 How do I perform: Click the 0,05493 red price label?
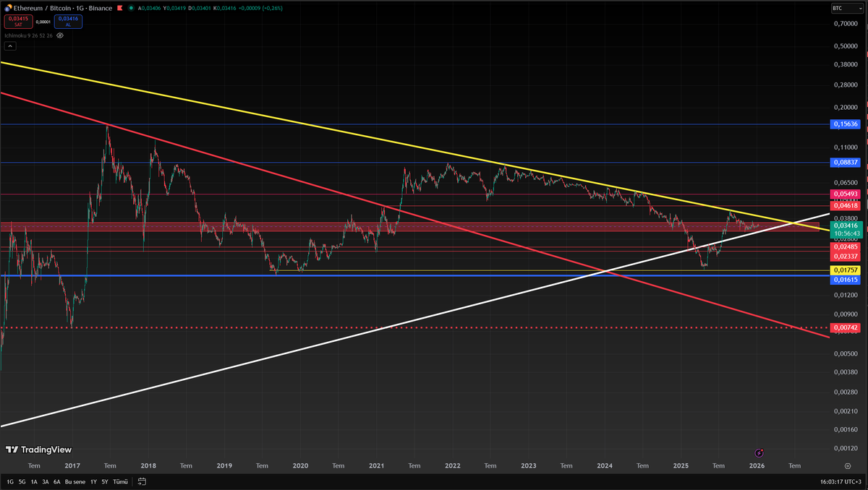[846, 194]
